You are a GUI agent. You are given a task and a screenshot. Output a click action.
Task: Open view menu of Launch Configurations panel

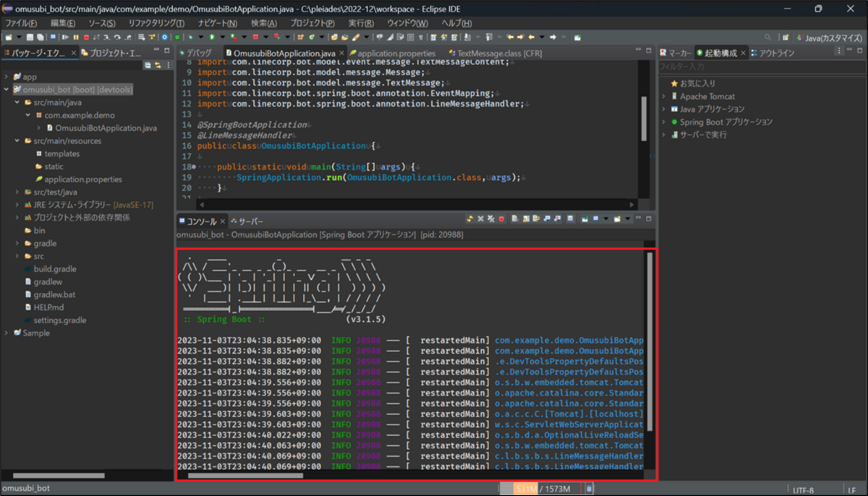[839, 52]
